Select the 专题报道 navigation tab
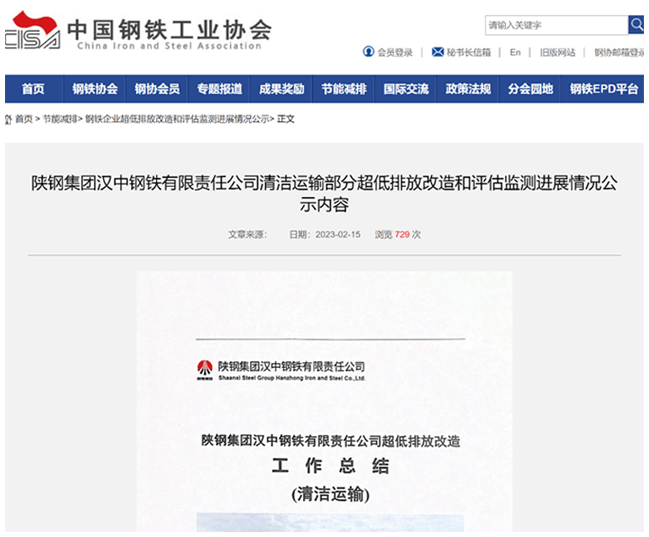Image resolution: width=649 pixels, height=537 pixels. pyautogui.click(x=219, y=89)
